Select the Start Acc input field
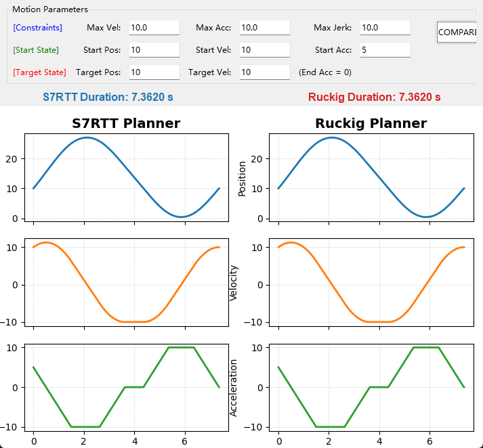This screenshot has width=483, height=448. pyautogui.click(x=385, y=50)
